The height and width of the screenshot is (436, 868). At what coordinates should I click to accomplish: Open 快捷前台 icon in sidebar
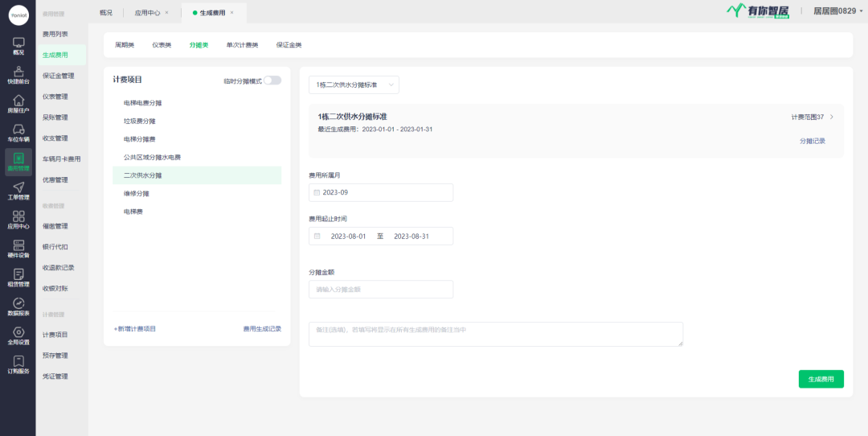click(18, 73)
